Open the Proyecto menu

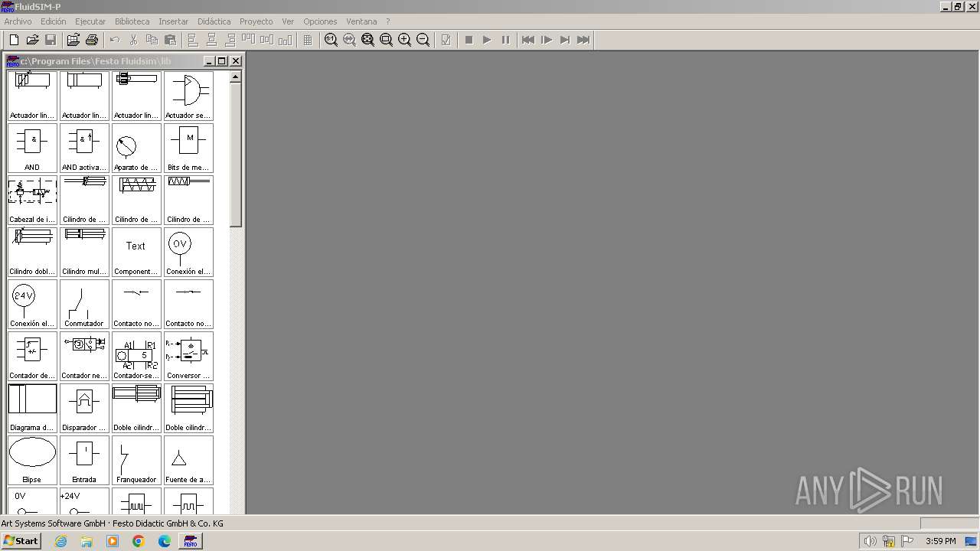256,21
